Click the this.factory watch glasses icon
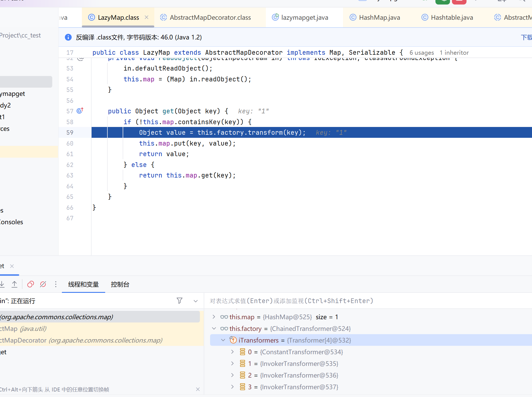532x397 pixels. [x=224, y=328]
